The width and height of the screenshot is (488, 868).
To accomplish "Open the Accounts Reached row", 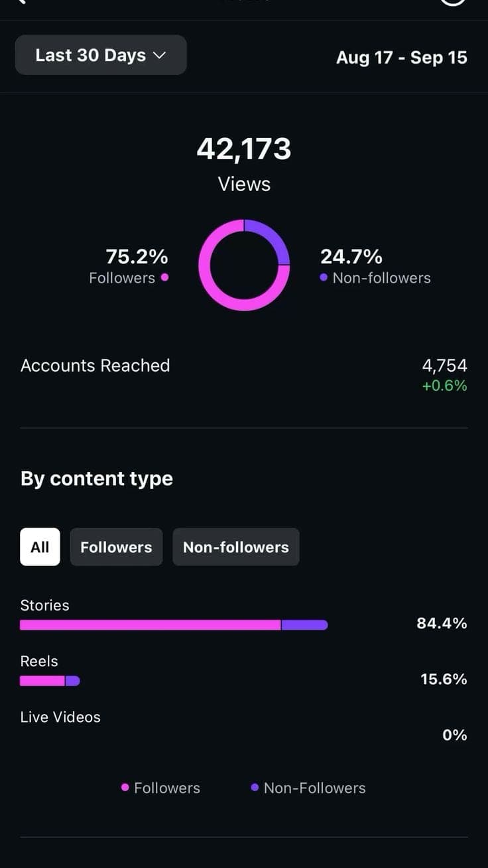I will tap(95, 366).
